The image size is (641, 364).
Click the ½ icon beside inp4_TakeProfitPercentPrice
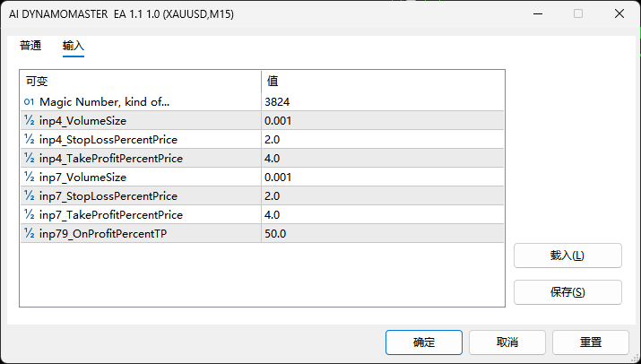tap(29, 159)
